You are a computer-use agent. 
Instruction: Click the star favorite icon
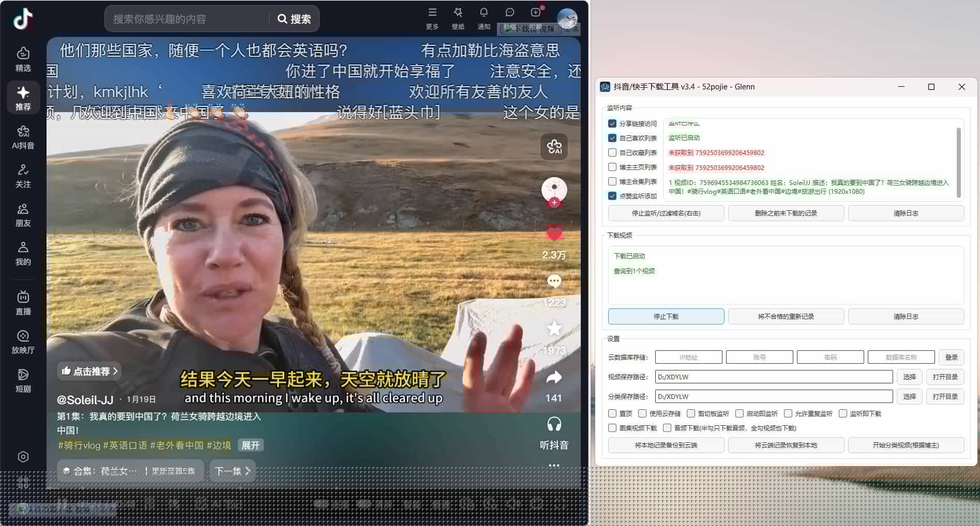point(554,329)
